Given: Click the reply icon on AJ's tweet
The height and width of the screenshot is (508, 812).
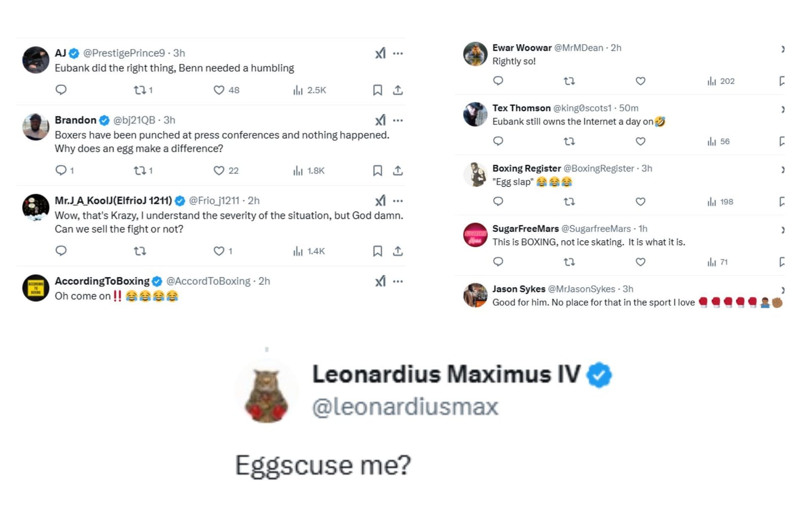Looking at the screenshot, I should (61, 90).
